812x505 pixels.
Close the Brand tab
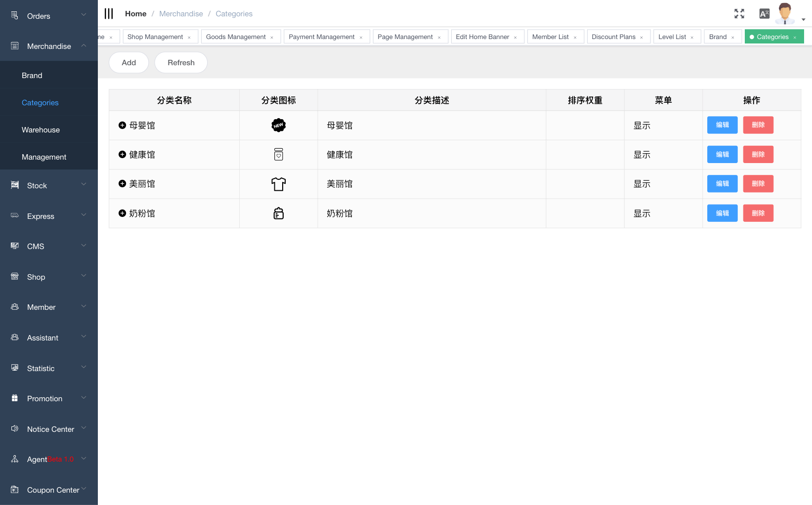point(733,38)
